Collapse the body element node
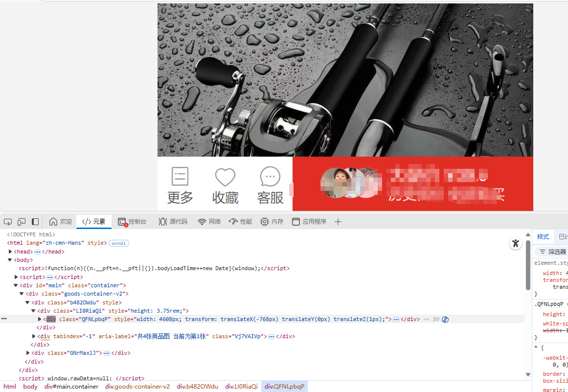The height and width of the screenshot is (392, 568). pyautogui.click(x=10, y=260)
